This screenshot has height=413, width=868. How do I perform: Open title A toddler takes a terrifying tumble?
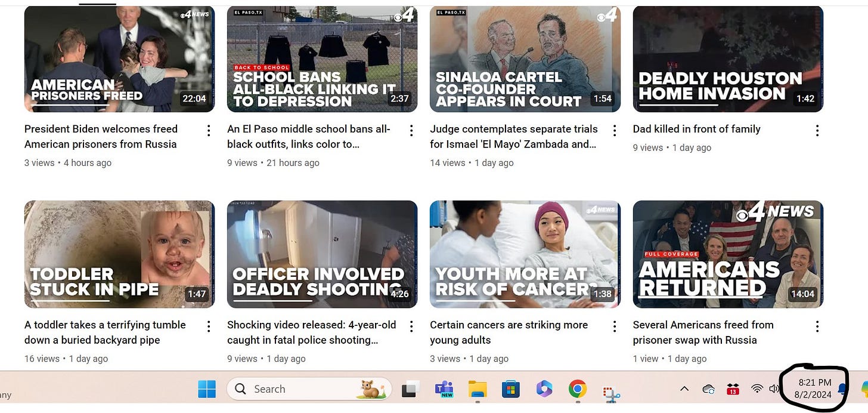(x=105, y=332)
